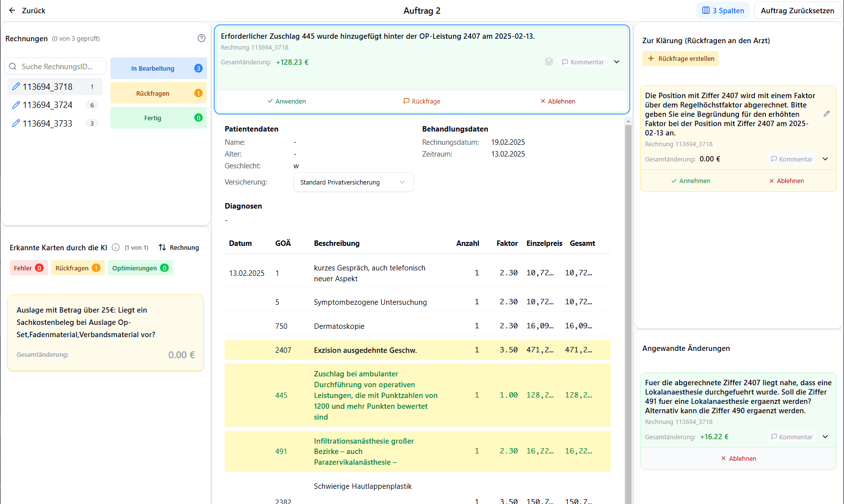Click the columns icon on the 3 Spalten button
This screenshot has width=844, height=504.
tap(705, 10)
